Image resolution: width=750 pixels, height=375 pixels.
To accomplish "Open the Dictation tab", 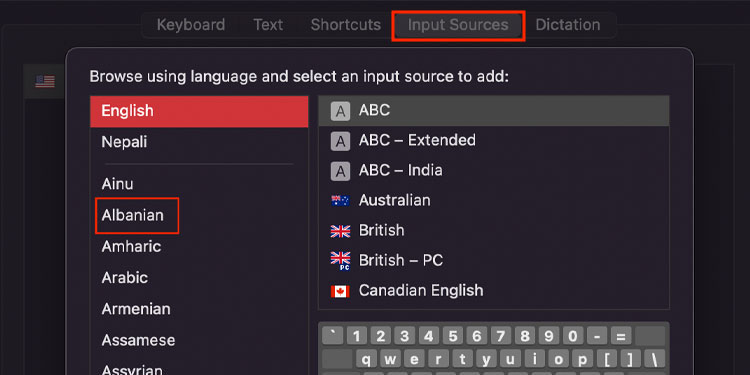I will point(568,25).
